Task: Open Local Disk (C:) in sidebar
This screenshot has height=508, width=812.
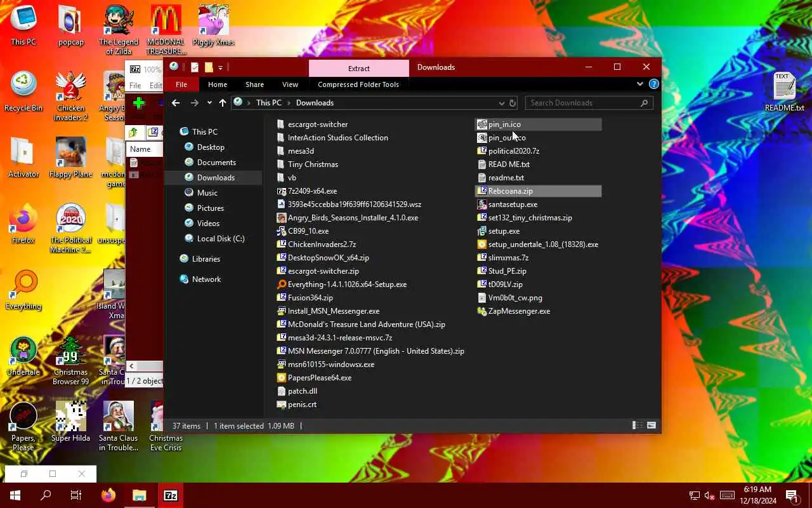Action: (221, 238)
